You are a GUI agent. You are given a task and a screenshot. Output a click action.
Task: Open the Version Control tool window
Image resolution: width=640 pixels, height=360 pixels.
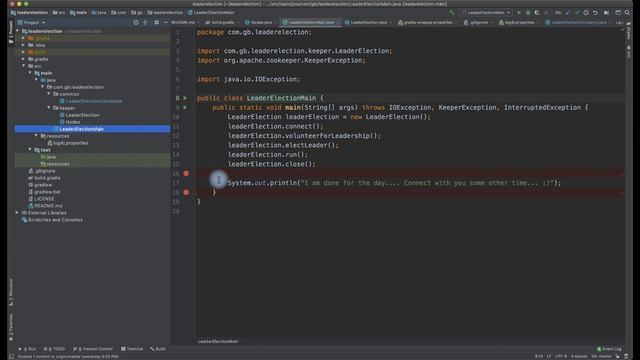point(93,349)
